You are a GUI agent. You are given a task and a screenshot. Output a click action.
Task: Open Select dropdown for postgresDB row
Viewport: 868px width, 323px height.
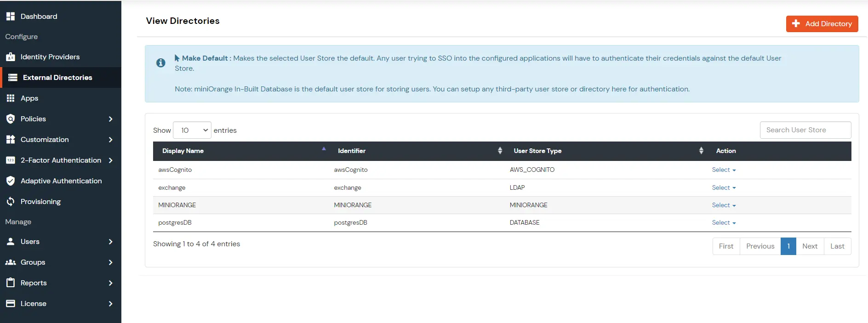pos(724,223)
